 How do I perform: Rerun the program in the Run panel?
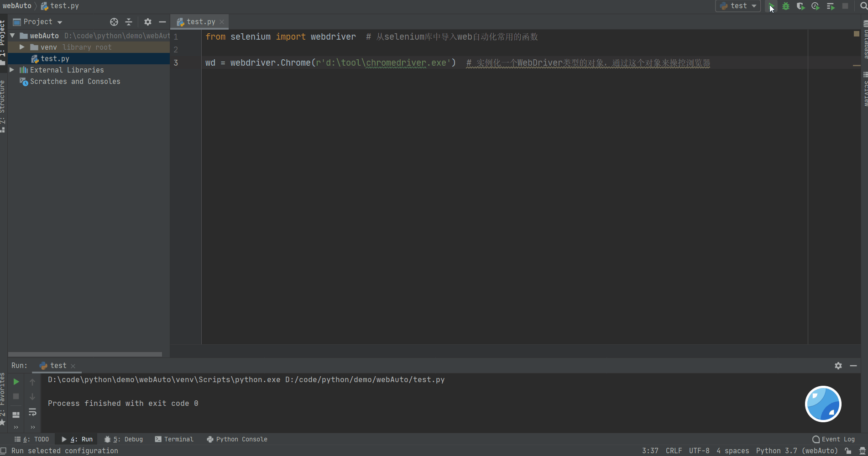16,382
